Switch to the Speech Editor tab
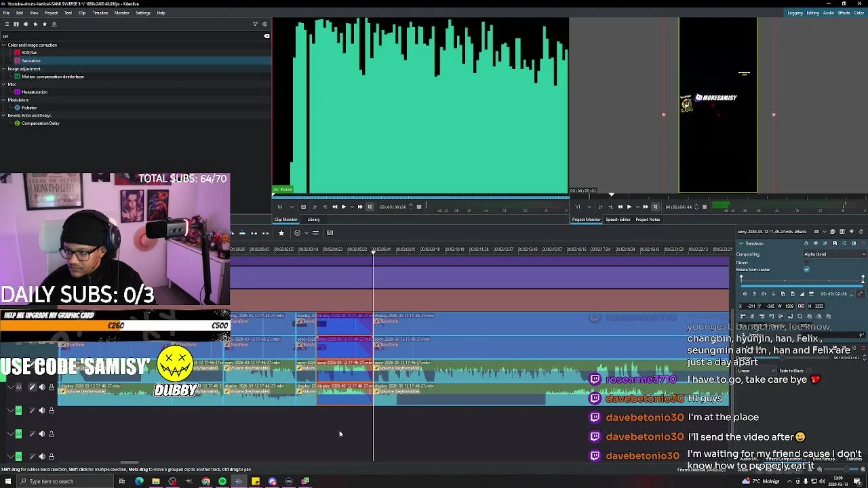Viewport: 868px width, 488px height. [618, 220]
